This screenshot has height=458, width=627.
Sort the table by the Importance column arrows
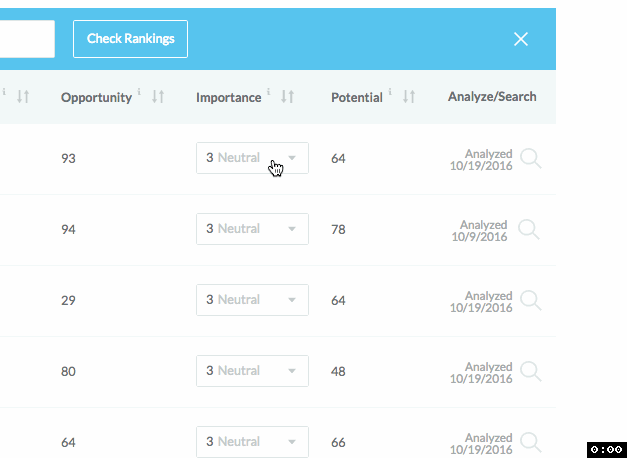pyautogui.click(x=288, y=96)
